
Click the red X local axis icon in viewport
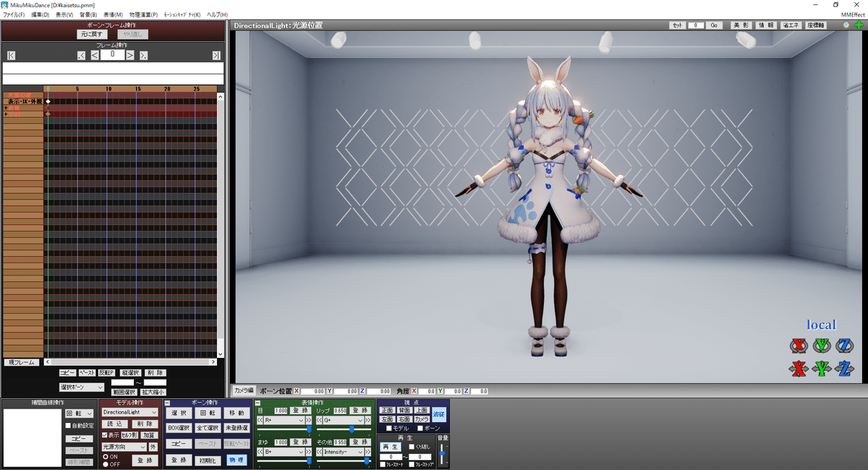point(799,346)
